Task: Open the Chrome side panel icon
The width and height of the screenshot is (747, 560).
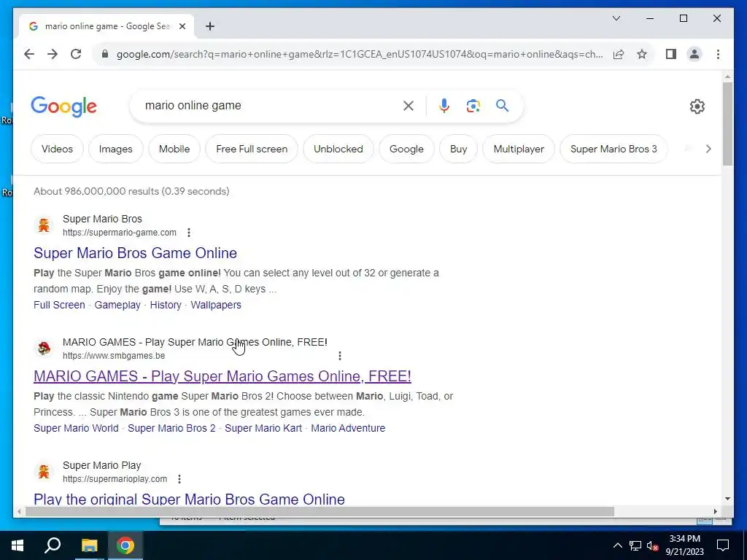Action: [x=671, y=54]
